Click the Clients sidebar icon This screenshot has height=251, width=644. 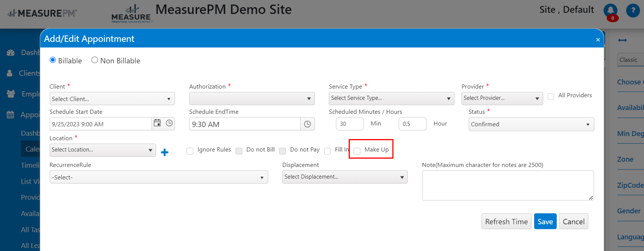point(10,73)
